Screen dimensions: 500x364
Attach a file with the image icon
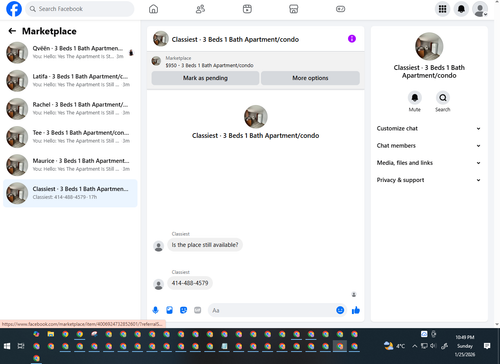[x=169, y=310]
